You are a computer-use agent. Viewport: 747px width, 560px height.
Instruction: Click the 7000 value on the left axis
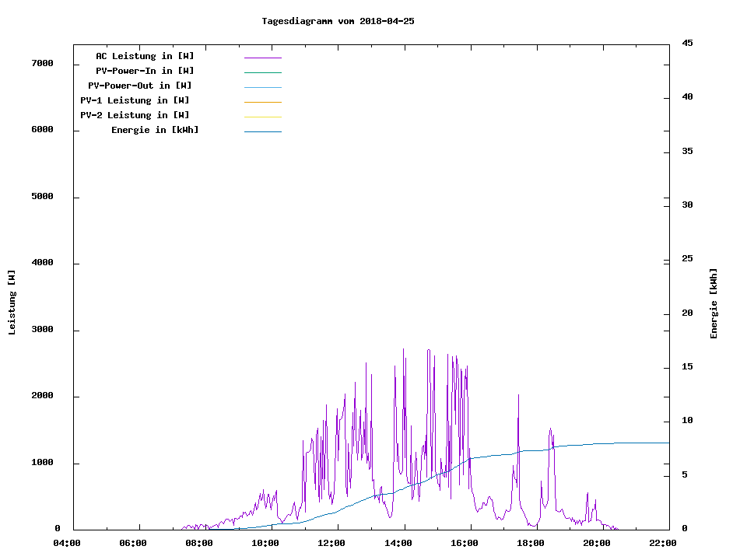pyautogui.click(x=42, y=63)
